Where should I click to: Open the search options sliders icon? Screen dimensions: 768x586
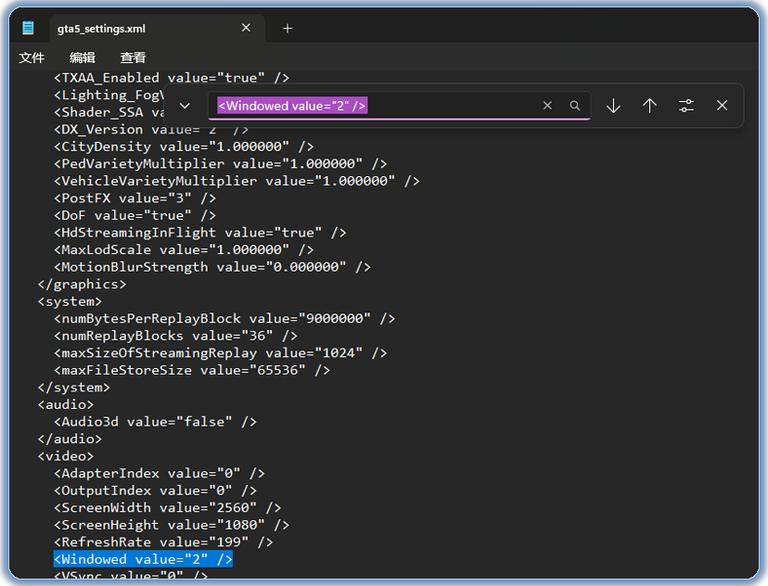[x=686, y=106]
